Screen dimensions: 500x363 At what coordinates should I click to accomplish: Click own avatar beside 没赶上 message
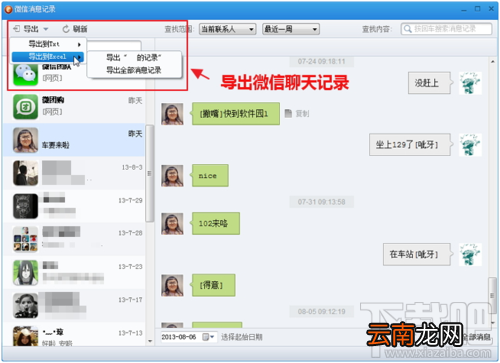pyautogui.click(x=470, y=83)
